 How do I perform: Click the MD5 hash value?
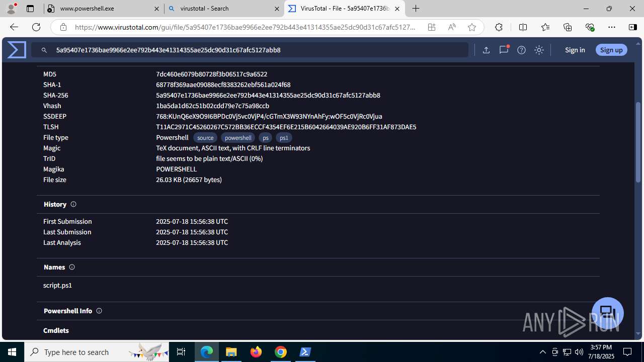[211, 74]
